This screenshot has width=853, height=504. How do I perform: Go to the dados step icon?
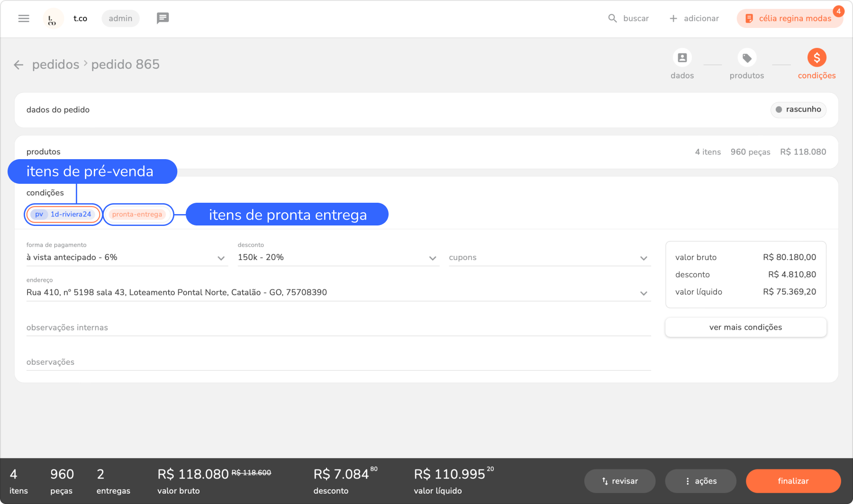[x=682, y=58]
